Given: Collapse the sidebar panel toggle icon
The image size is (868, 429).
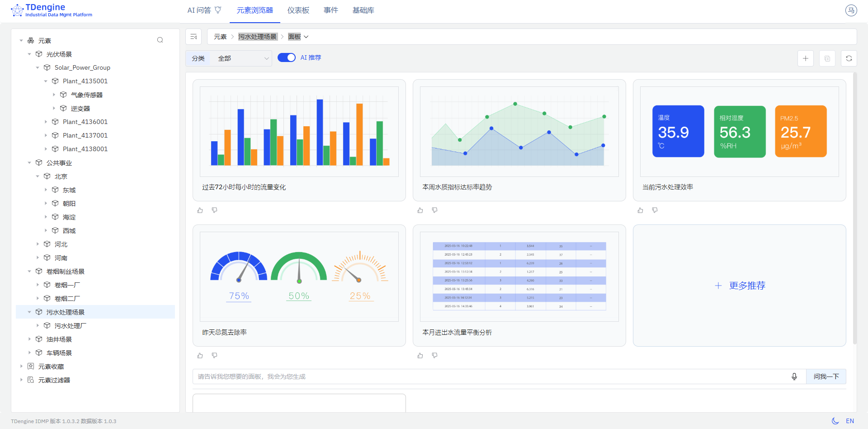Looking at the screenshot, I should pyautogui.click(x=193, y=37).
